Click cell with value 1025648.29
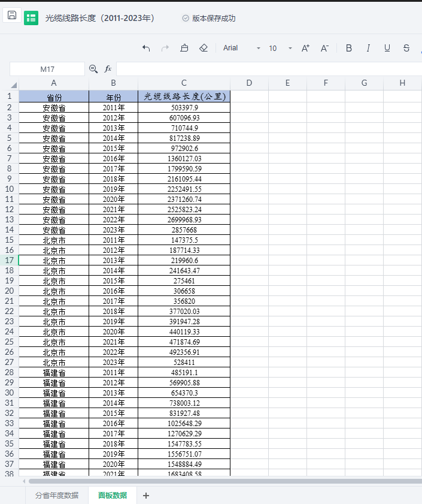422x504 pixels. coord(184,423)
